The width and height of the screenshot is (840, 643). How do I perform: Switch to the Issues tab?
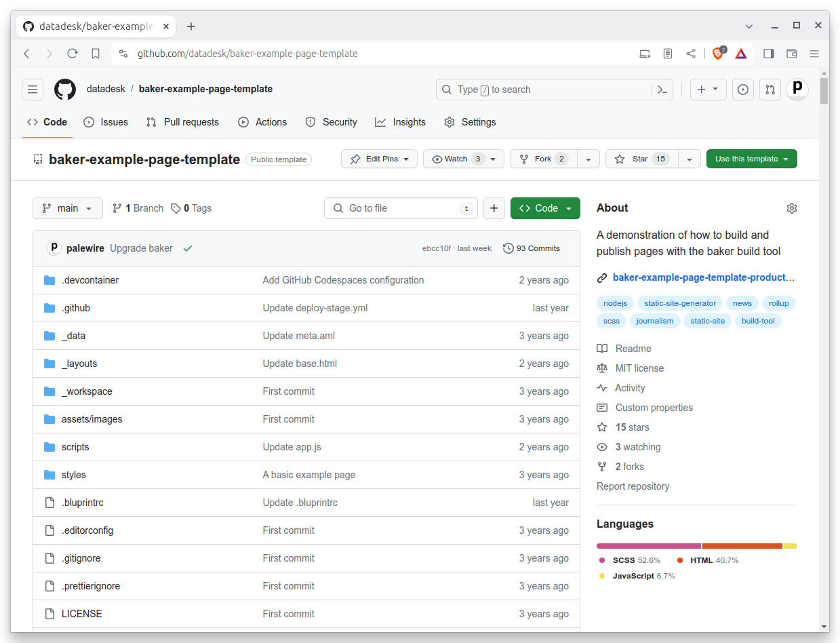[x=106, y=122]
